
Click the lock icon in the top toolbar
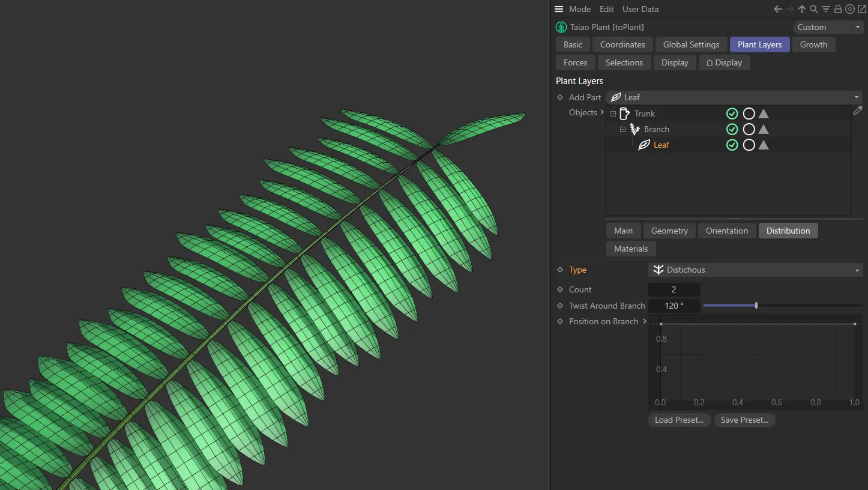838,9
